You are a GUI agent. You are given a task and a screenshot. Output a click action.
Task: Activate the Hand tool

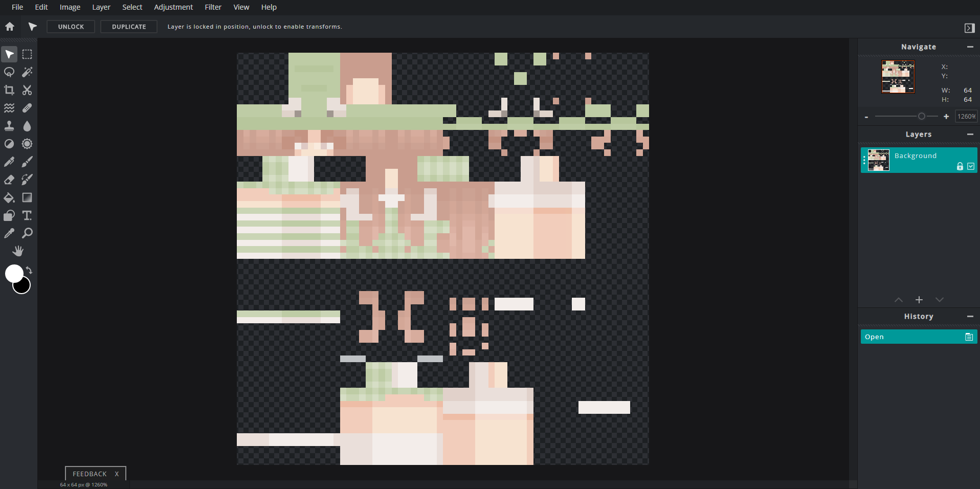[18, 251]
